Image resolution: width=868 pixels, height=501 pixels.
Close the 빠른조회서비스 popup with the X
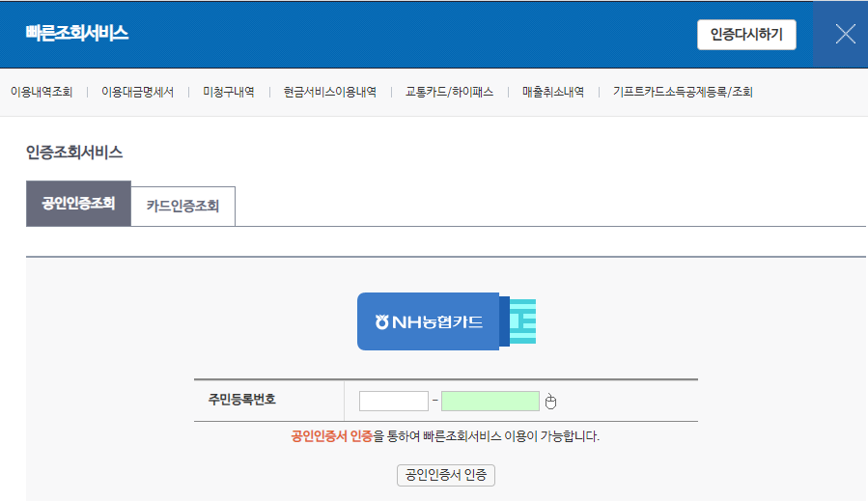(x=845, y=35)
